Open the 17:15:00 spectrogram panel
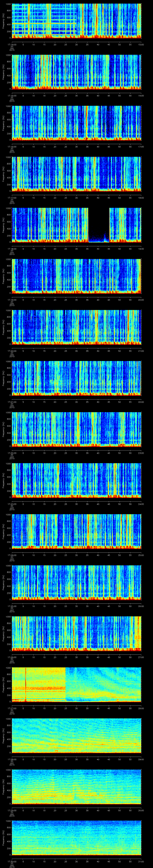This screenshot has height=868, width=153. tap(76, 71)
